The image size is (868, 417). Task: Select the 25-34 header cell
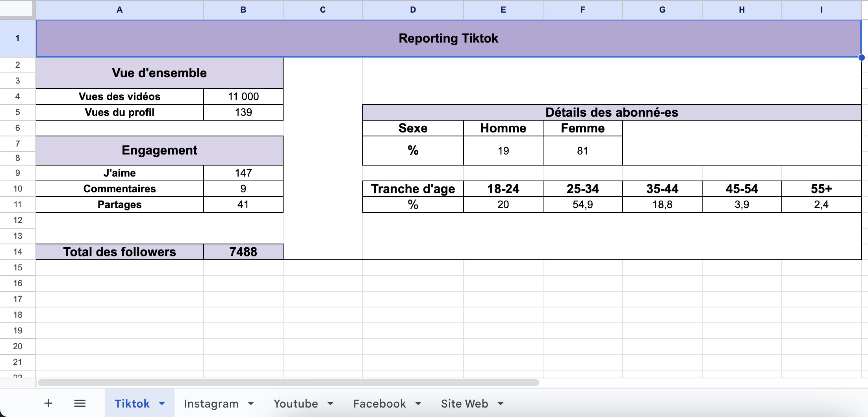tap(583, 189)
